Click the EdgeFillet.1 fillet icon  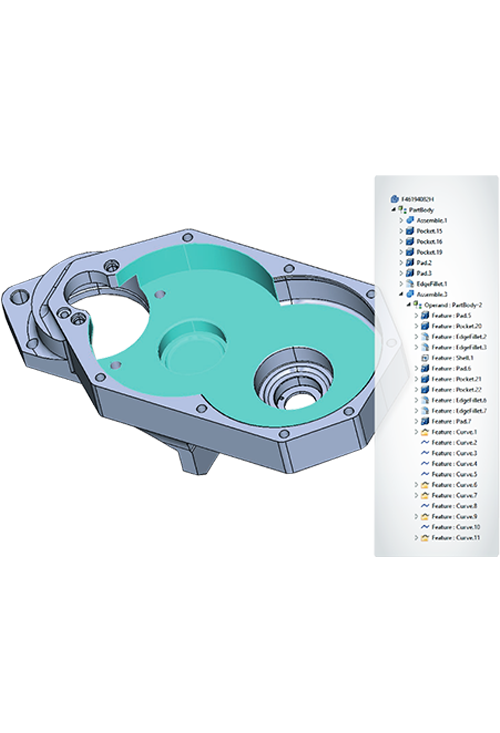pos(410,284)
